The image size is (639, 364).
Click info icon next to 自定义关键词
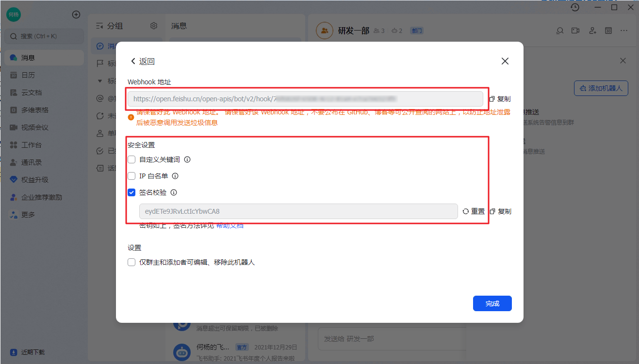pos(187,159)
